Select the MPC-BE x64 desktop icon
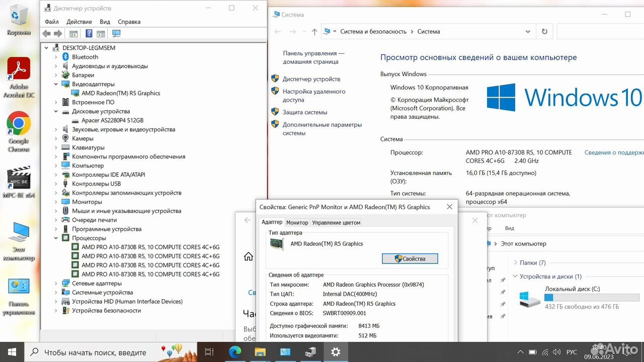Image resolution: width=644 pixels, height=362 pixels. pyautogui.click(x=19, y=182)
